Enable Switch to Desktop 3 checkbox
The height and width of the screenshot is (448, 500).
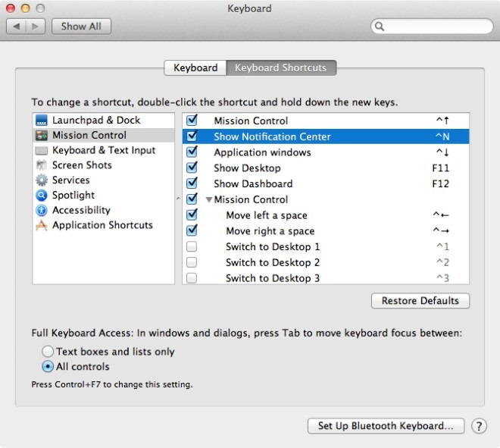pos(192,278)
